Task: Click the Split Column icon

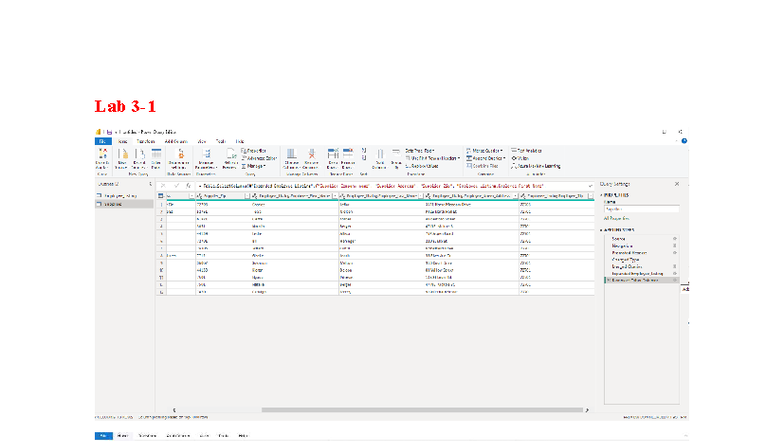Action: click(380, 154)
